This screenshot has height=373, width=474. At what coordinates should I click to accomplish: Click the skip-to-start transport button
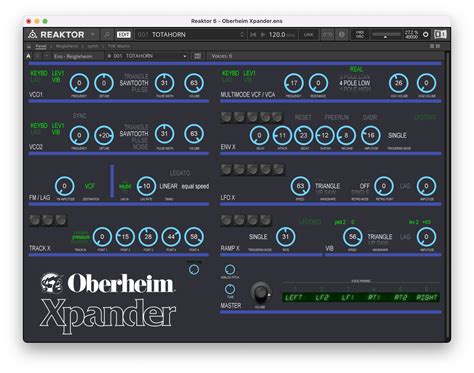tap(253, 35)
